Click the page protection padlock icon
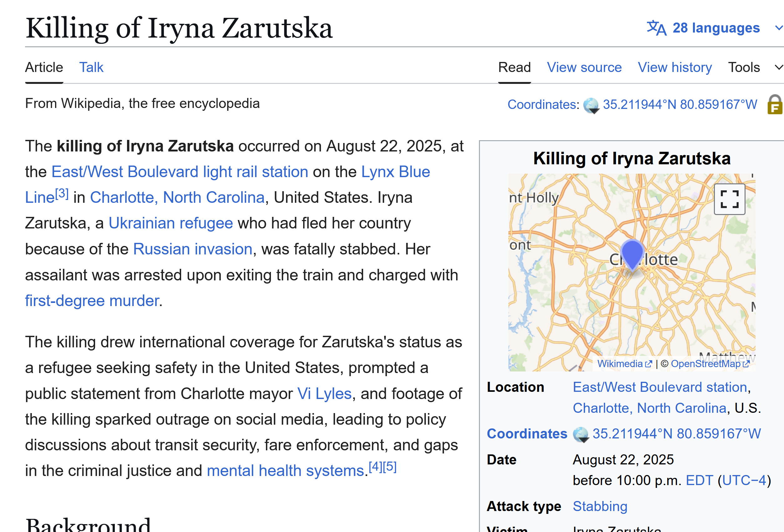The height and width of the screenshot is (532, 784). pyautogui.click(x=775, y=105)
